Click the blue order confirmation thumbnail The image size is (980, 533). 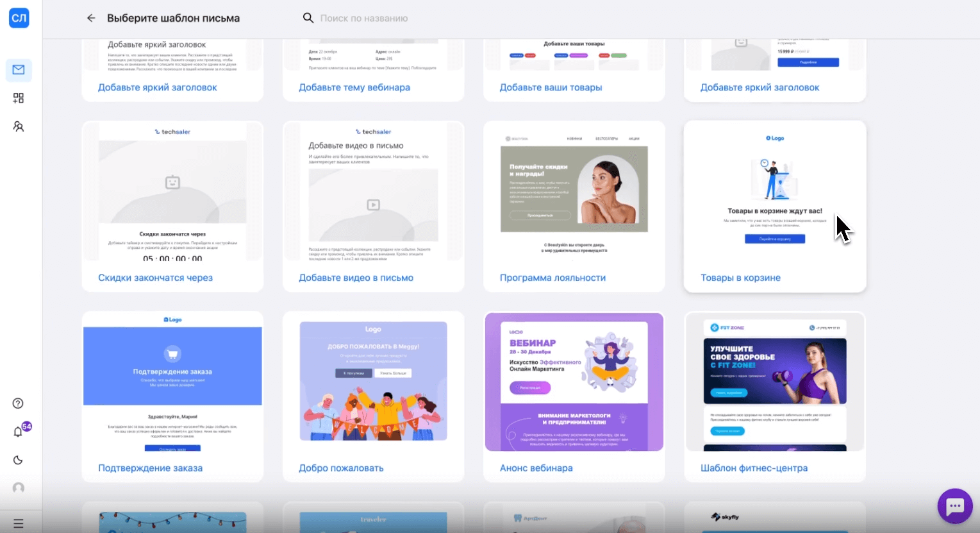click(172, 382)
